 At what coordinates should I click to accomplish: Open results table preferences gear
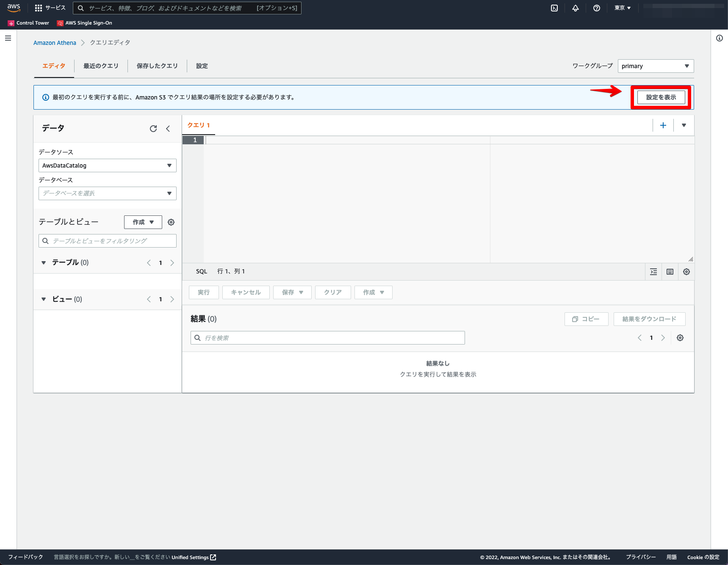coord(680,338)
